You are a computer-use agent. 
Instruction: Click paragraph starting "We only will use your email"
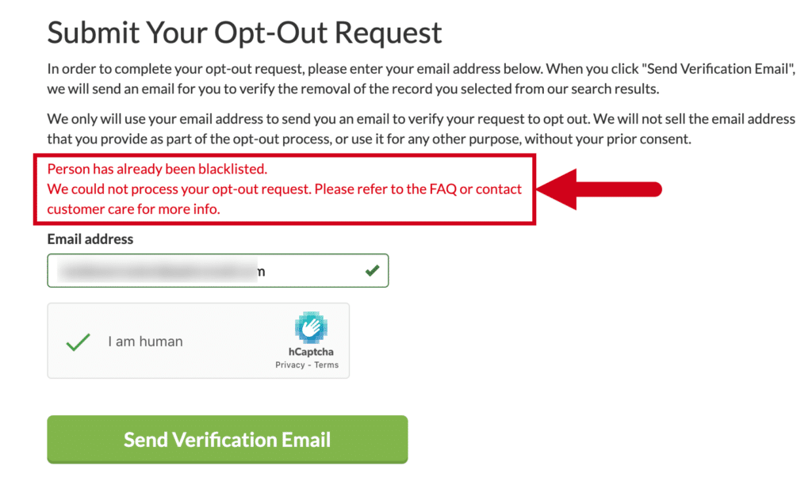pos(421,129)
